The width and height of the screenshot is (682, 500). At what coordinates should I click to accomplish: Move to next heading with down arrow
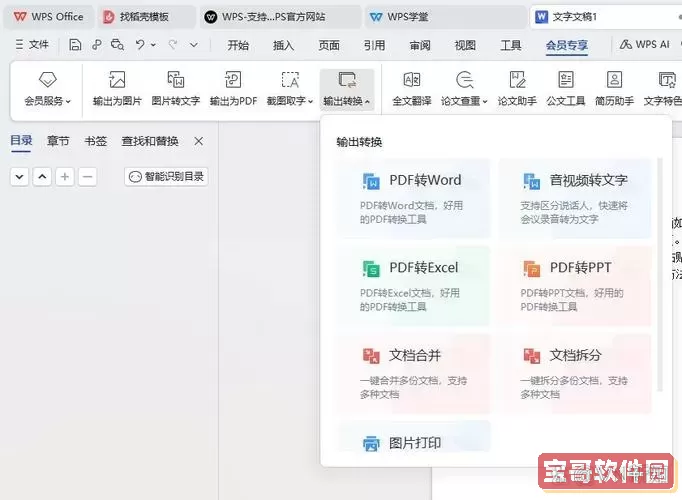[20, 177]
